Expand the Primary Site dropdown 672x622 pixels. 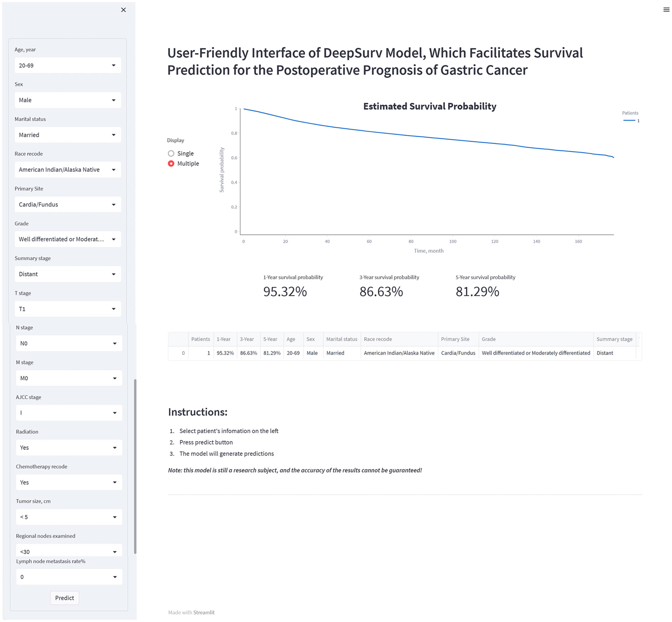point(68,205)
